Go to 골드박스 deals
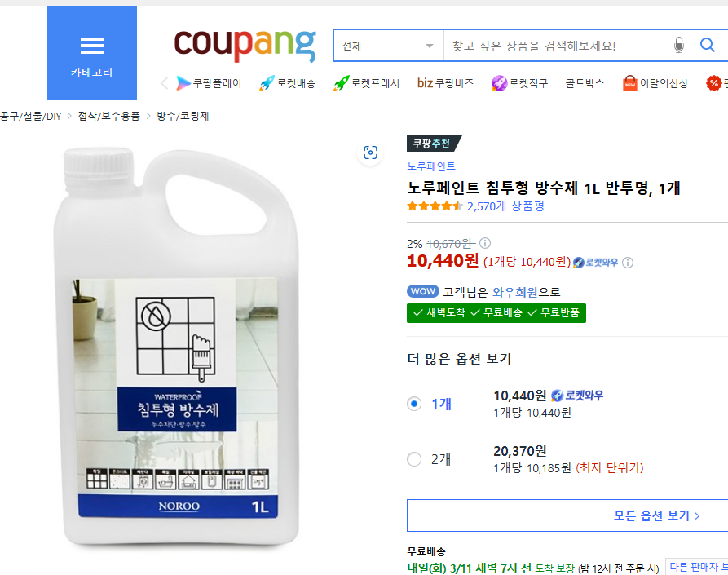This screenshot has height=575, width=728. 585,83
